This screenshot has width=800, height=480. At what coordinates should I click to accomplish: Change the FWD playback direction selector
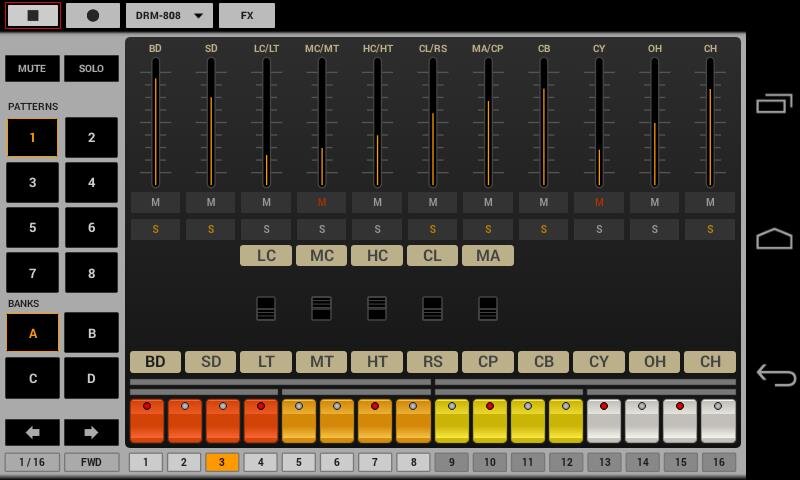(91, 462)
